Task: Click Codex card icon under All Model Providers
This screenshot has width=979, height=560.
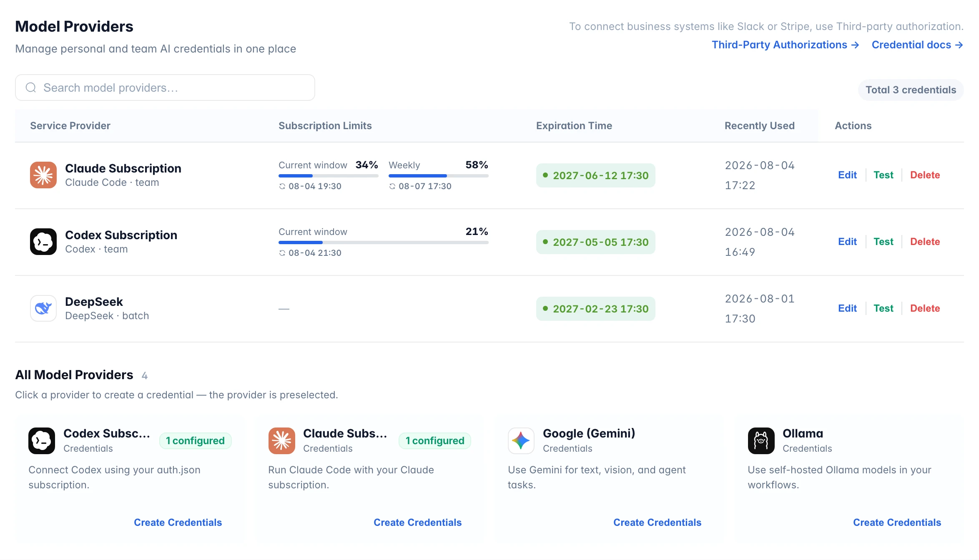Action: tap(42, 441)
